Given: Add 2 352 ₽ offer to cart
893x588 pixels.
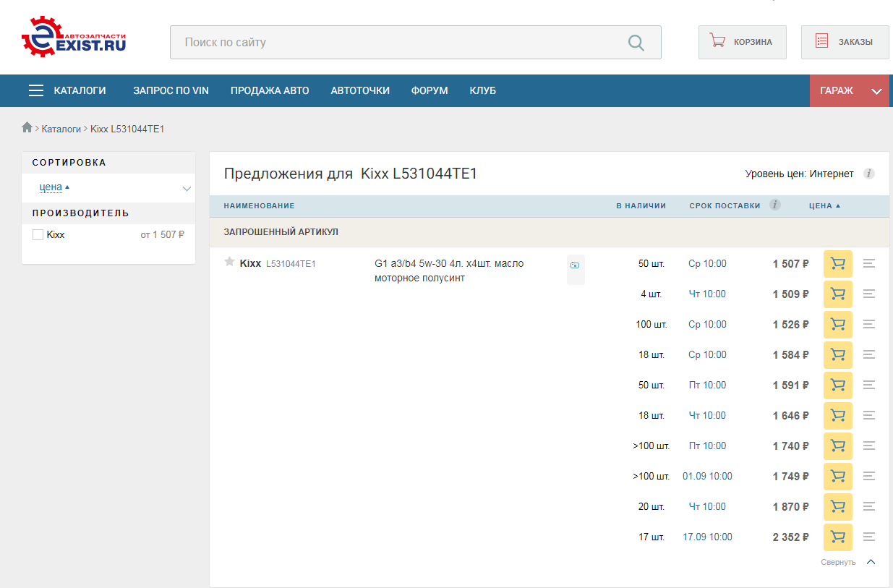Looking at the screenshot, I should tap(838, 537).
